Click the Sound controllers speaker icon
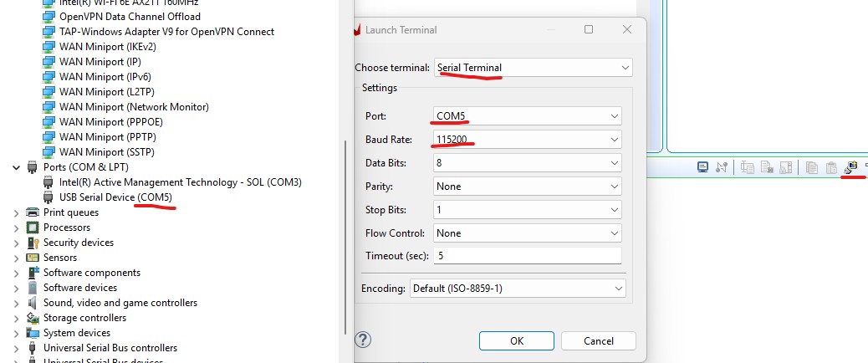The width and height of the screenshot is (868, 363). pyautogui.click(x=33, y=303)
